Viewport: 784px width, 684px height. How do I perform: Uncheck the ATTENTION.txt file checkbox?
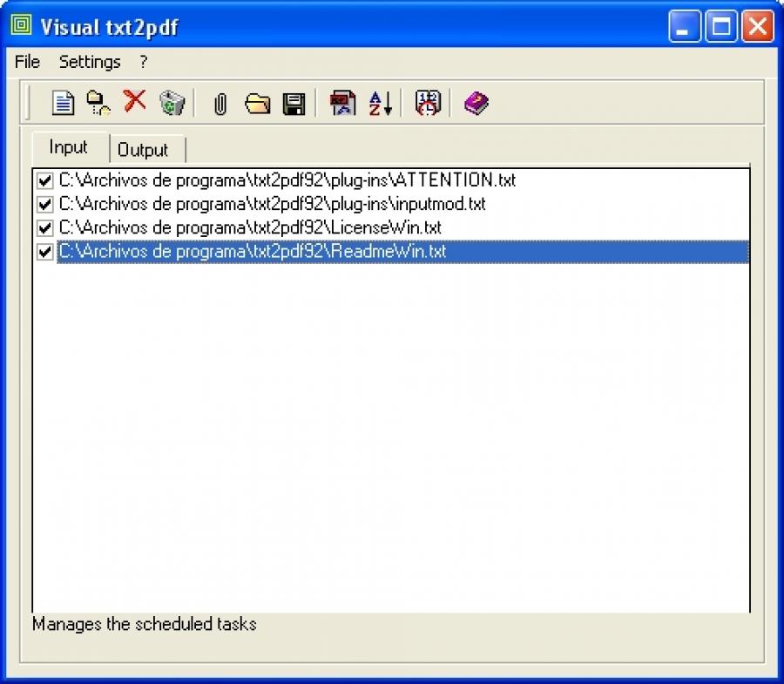tap(44, 180)
